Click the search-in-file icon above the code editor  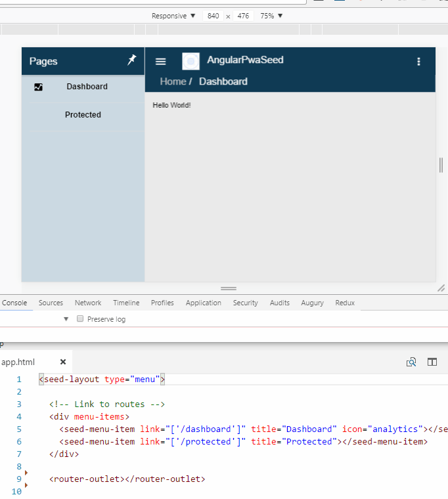pyautogui.click(x=411, y=362)
